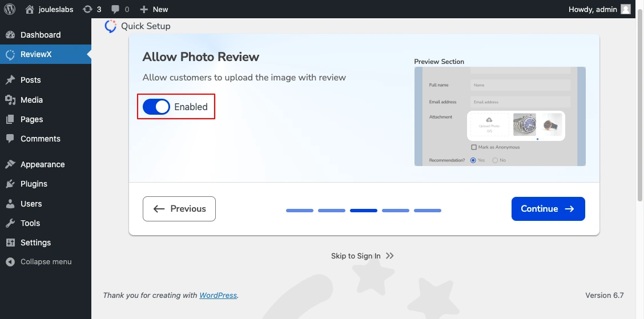
Task: Click the Version 6.7 footer text
Action: (605, 295)
